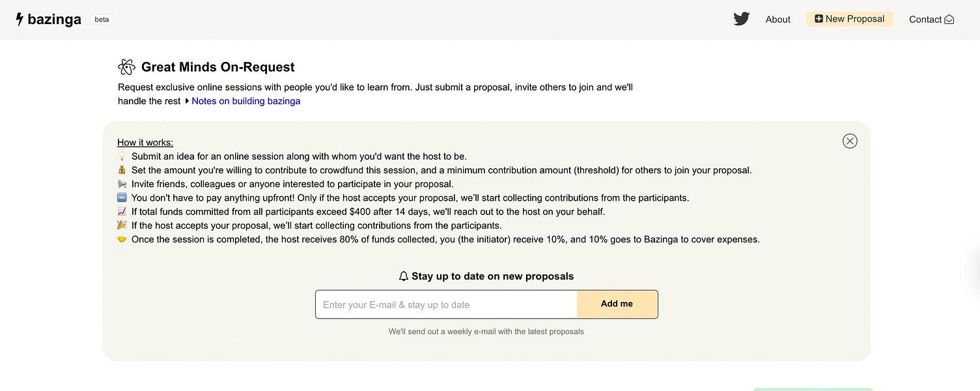980x391 pixels.
Task: Click the envelope icon beside Contact
Action: coord(949,20)
